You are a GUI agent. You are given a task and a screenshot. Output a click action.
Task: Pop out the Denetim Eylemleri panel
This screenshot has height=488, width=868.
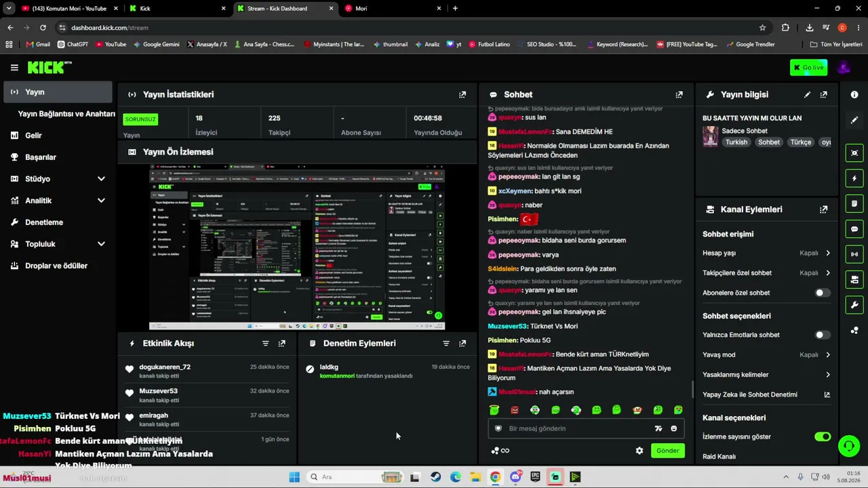tap(462, 344)
